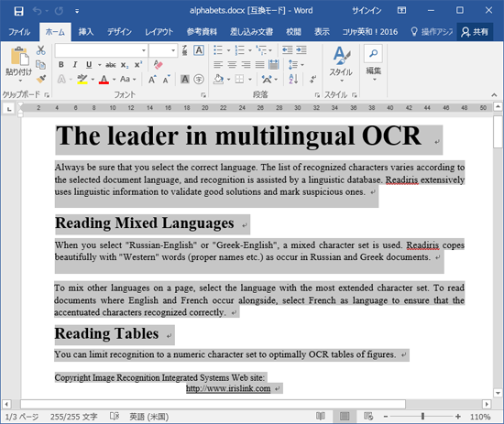Click the Show paragraph marks icon

tap(312, 79)
